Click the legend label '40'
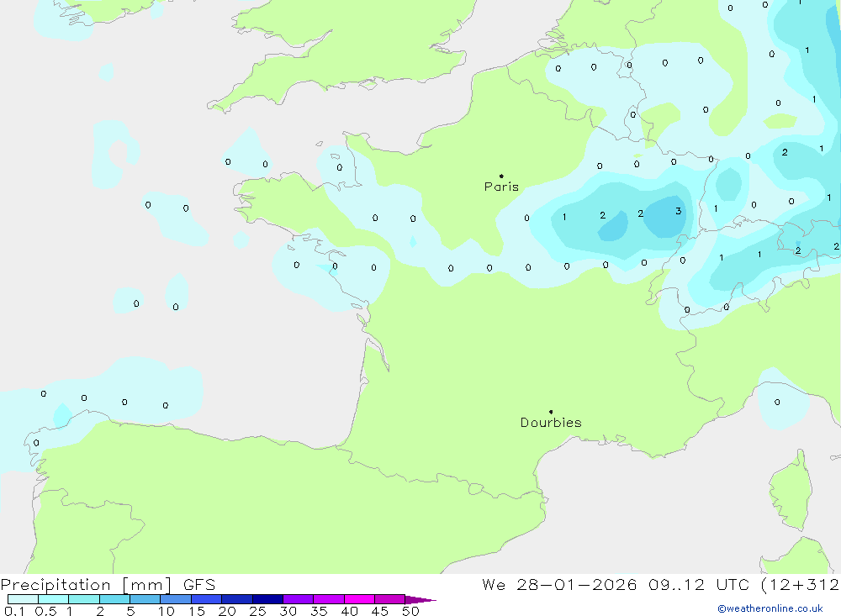Viewport: 841px width, 616px height. [349, 611]
